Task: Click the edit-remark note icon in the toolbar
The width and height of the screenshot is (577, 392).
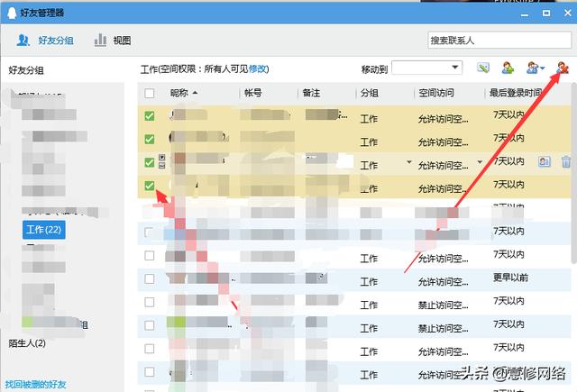Action: (x=483, y=68)
